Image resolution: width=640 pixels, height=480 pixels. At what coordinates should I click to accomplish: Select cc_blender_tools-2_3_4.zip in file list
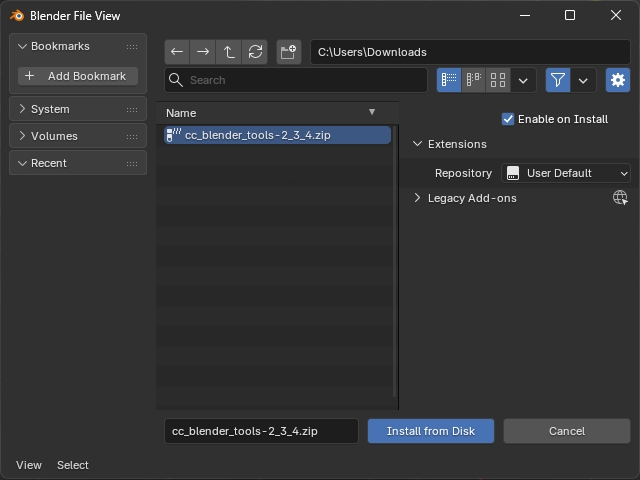[x=278, y=135]
